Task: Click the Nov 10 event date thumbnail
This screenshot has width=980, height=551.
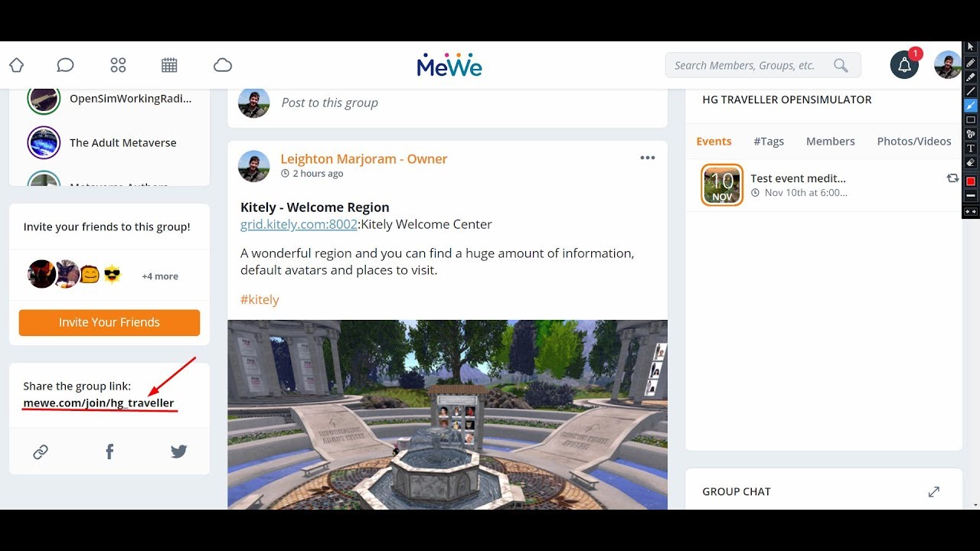Action: pos(722,185)
